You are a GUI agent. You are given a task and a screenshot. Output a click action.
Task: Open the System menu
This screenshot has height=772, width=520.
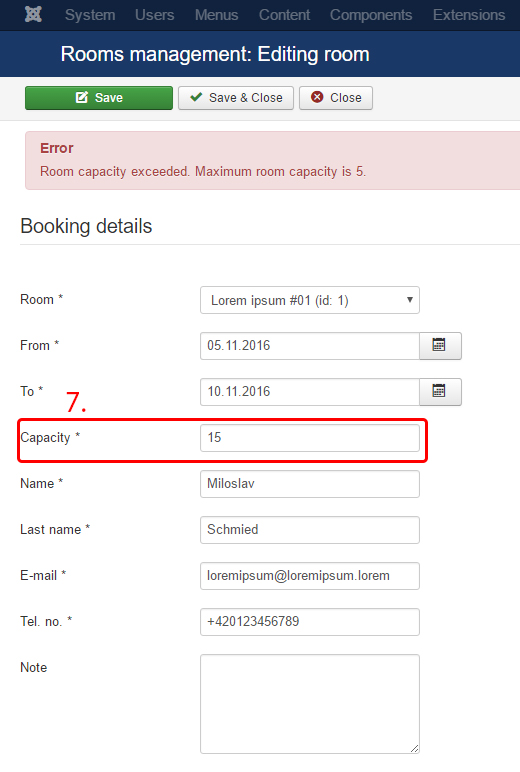click(x=90, y=15)
